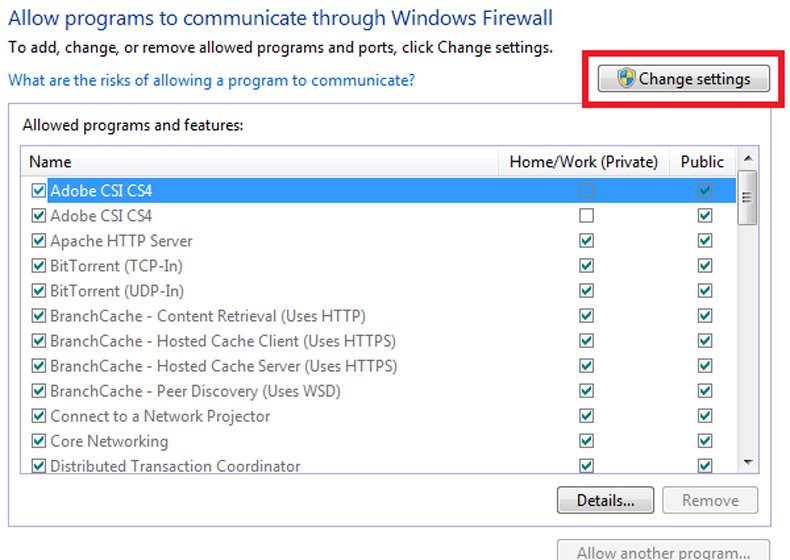790x560 pixels.
Task: Click the Public column header
Action: click(x=702, y=162)
